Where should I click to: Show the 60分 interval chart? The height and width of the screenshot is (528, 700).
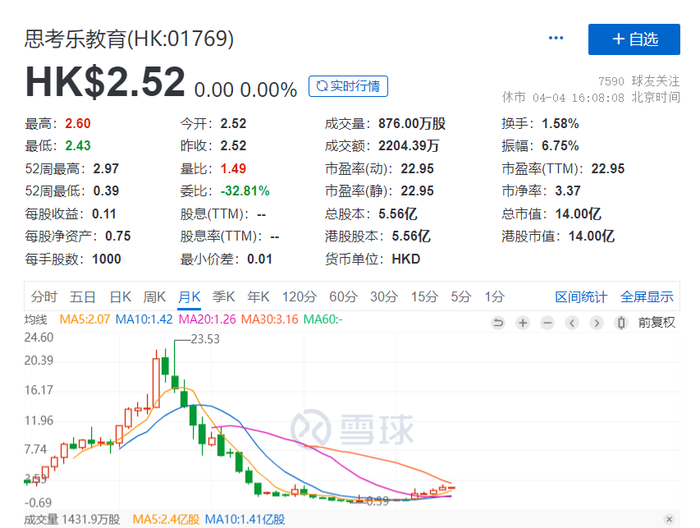point(343,296)
